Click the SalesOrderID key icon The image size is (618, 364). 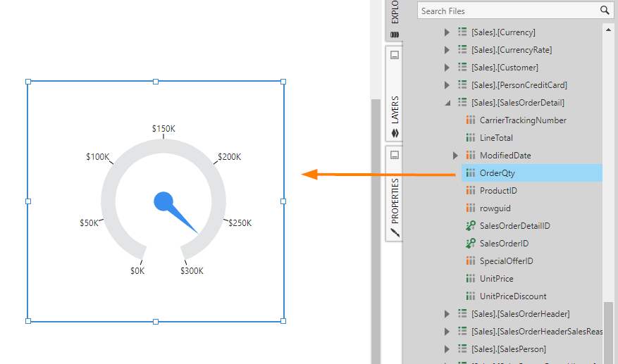tap(471, 244)
